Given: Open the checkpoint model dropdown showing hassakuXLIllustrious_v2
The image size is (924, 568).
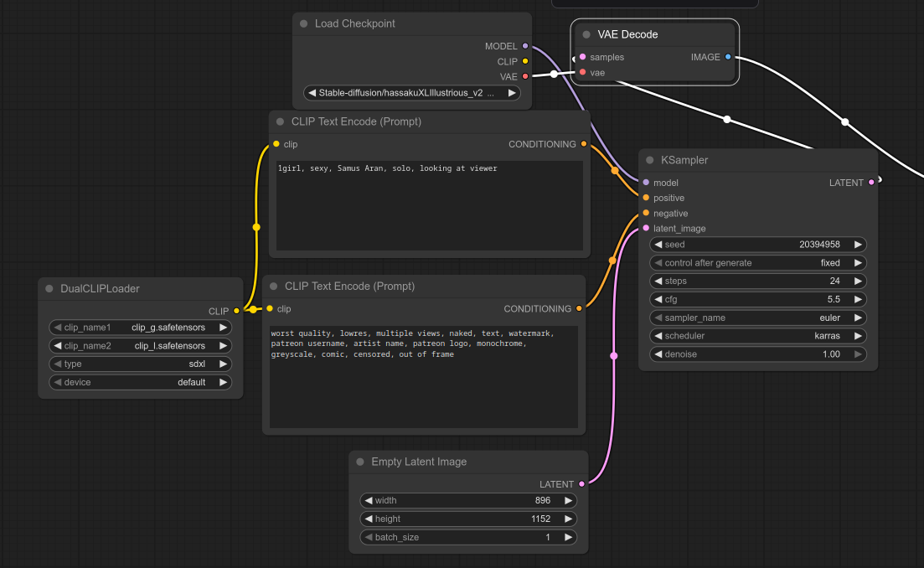Looking at the screenshot, I should point(412,93).
